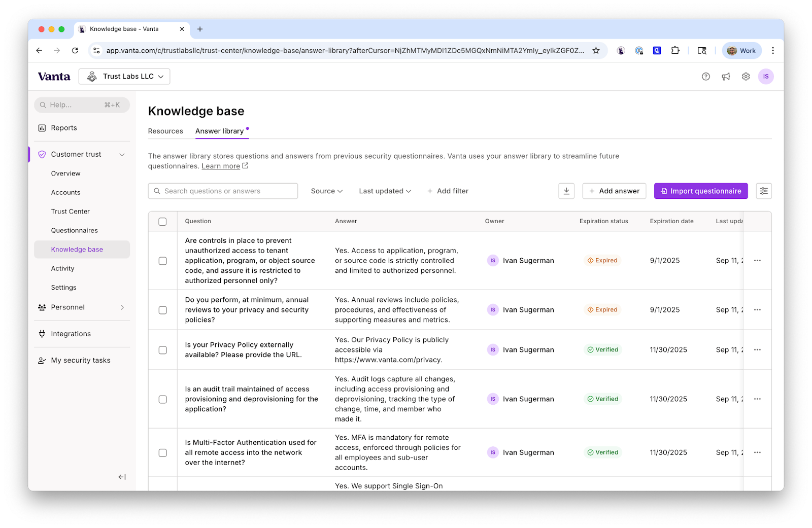The image size is (812, 528).
Task: Click the browser address bar URL
Action: [345, 51]
